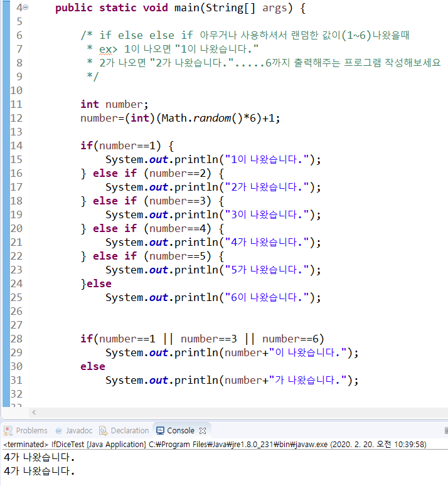Click the Console monitor icon
The width and height of the screenshot is (448, 486).
(160, 431)
